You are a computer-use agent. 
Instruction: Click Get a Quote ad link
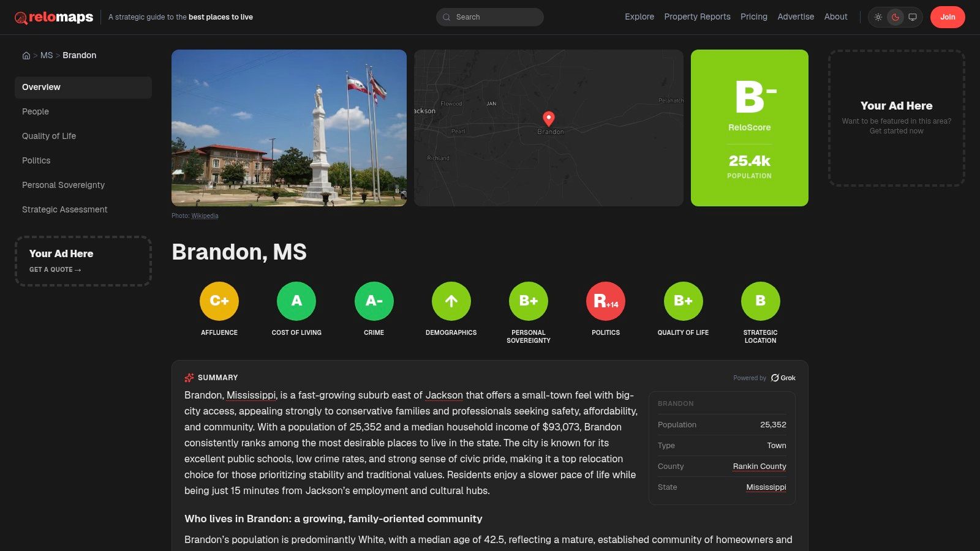pos(55,270)
